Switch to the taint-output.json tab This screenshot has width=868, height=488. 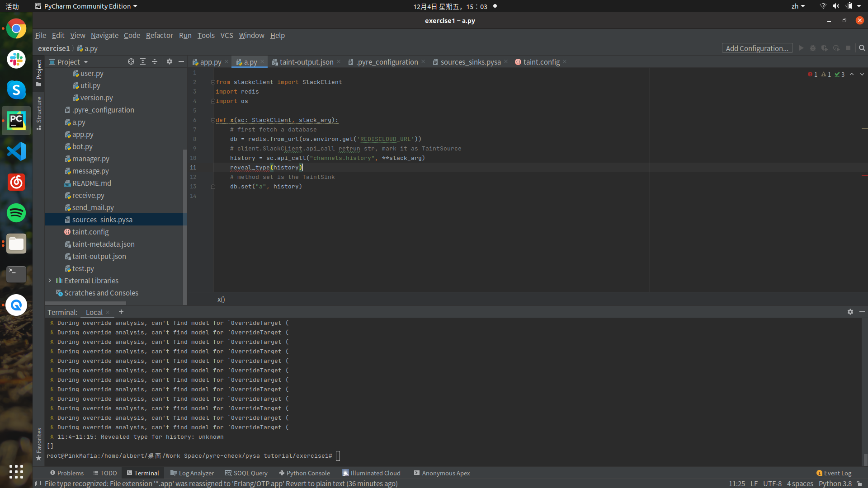click(307, 62)
